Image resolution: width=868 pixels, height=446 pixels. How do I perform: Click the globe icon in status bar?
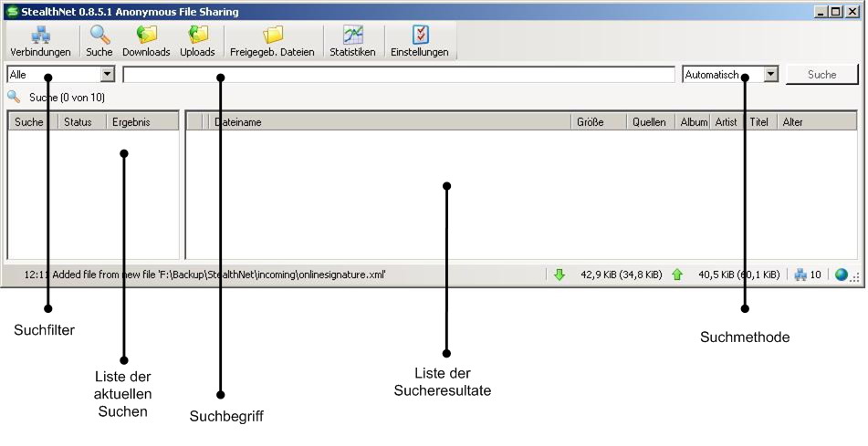pos(842,275)
